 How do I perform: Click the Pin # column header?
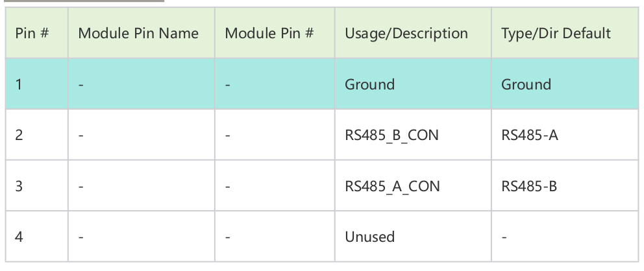(32, 33)
